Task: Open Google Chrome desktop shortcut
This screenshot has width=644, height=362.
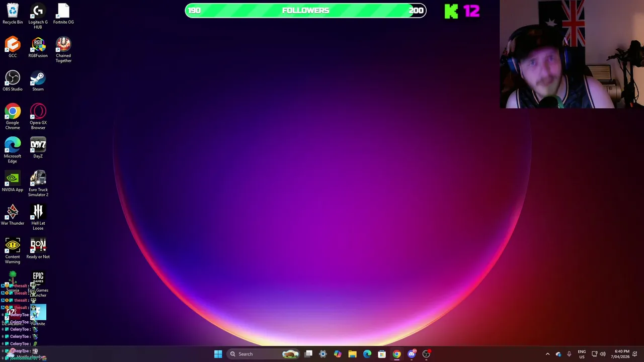Action: [13, 117]
